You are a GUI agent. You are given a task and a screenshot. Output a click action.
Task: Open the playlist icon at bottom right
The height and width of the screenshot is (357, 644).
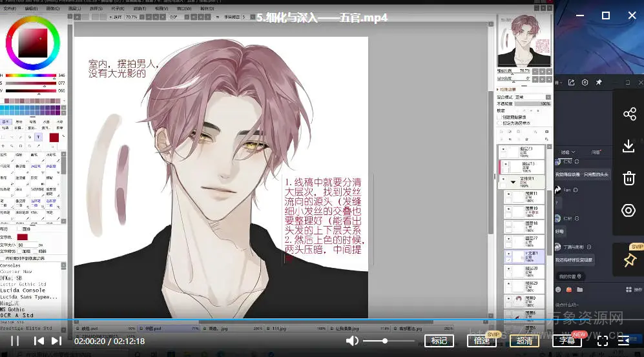coord(623,341)
